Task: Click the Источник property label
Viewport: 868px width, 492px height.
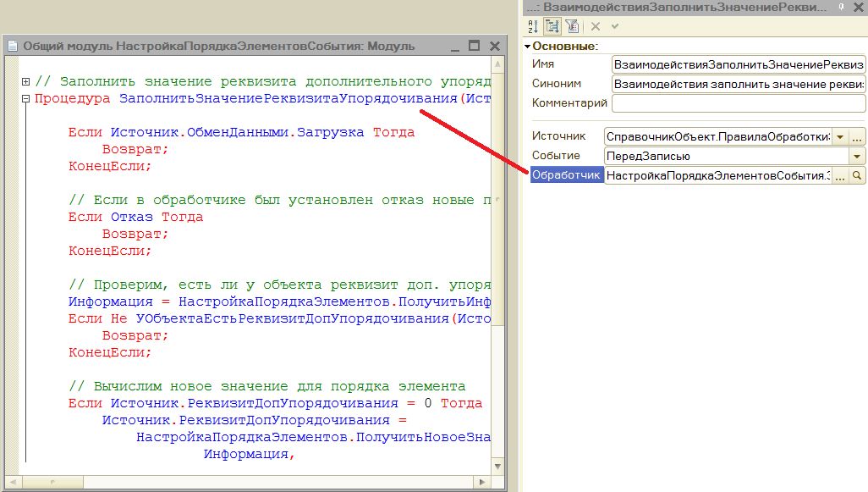Action: click(x=558, y=135)
